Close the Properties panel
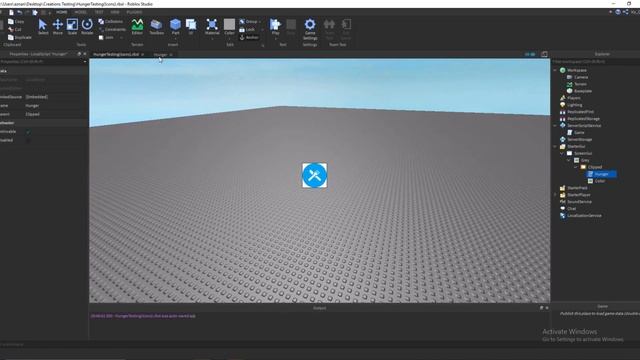This screenshot has width=640, height=360. coord(85,54)
